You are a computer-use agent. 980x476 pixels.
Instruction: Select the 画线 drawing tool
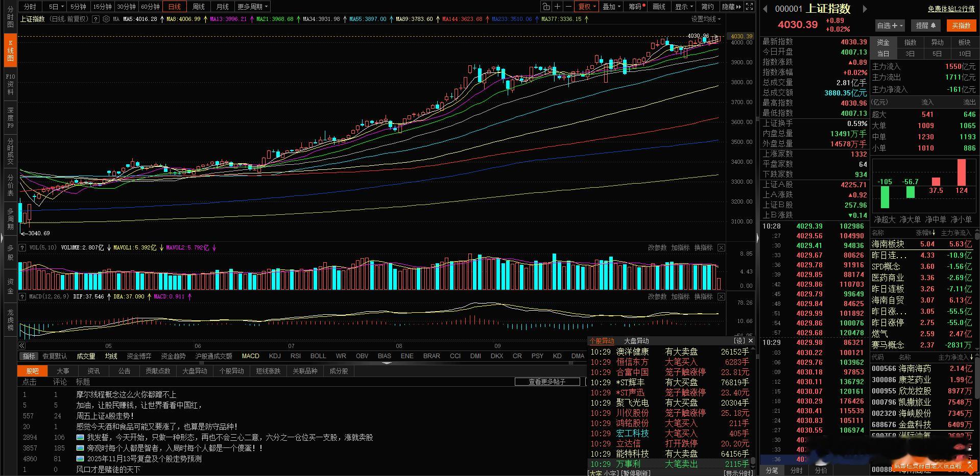659,6
